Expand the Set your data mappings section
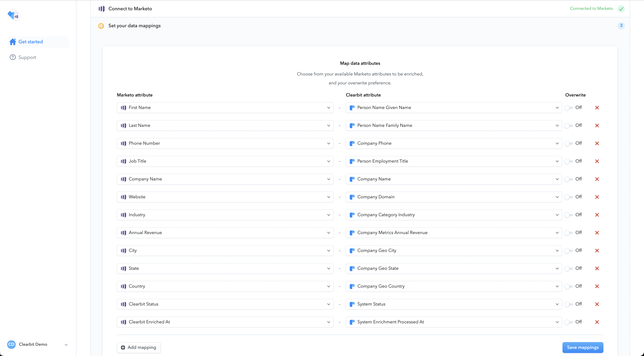The width and height of the screenshot is (644, 356). click(x=360, y=26)
